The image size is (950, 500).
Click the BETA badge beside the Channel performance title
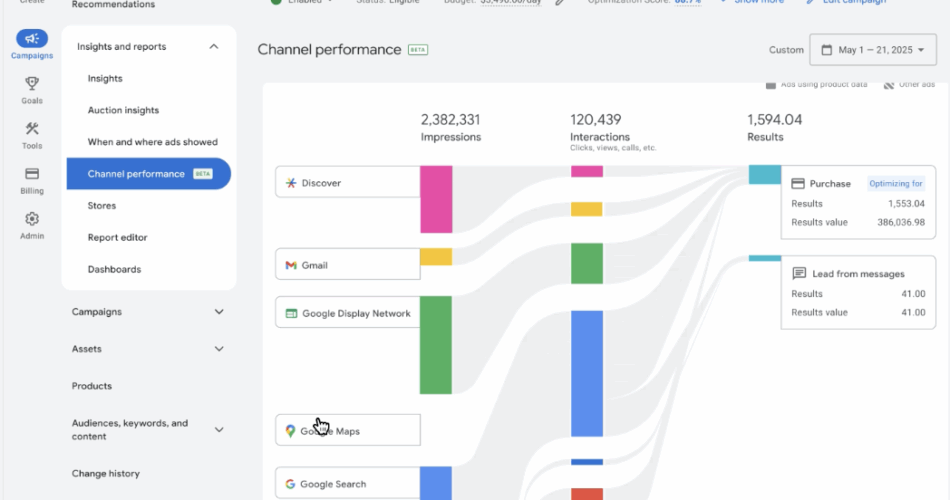(x=418, y=50)
